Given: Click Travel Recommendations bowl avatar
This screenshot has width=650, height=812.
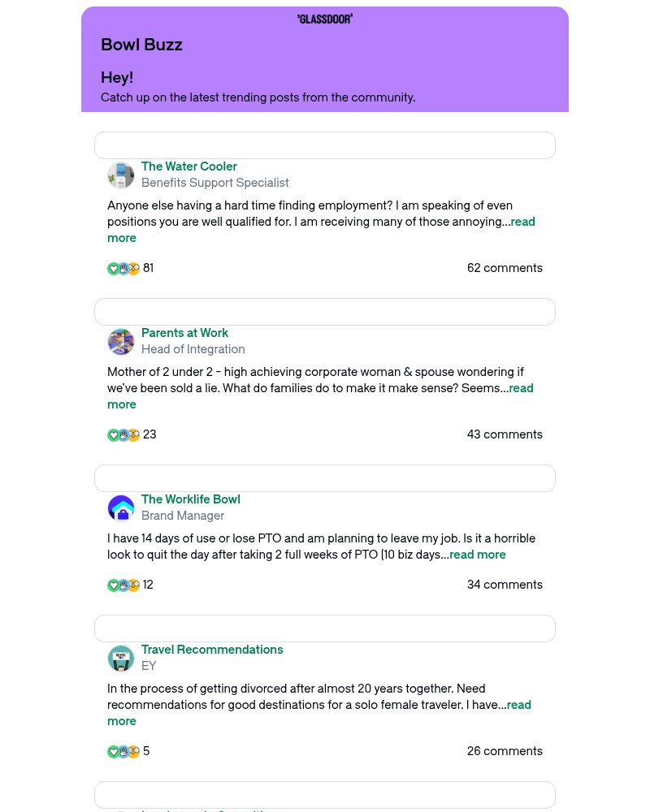Looking at the screenshot, I should pyautogui.click(x=121, y=659).
